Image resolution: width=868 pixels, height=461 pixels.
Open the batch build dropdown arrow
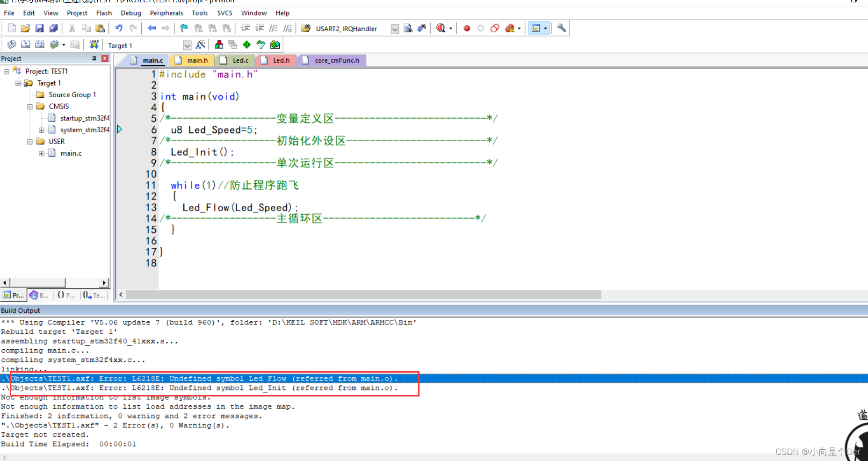pyautogui.click(x=64, y=45)
